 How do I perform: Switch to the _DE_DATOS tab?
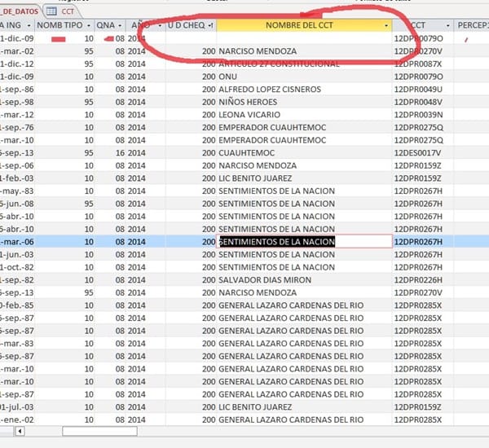click(x=20, y=11)
